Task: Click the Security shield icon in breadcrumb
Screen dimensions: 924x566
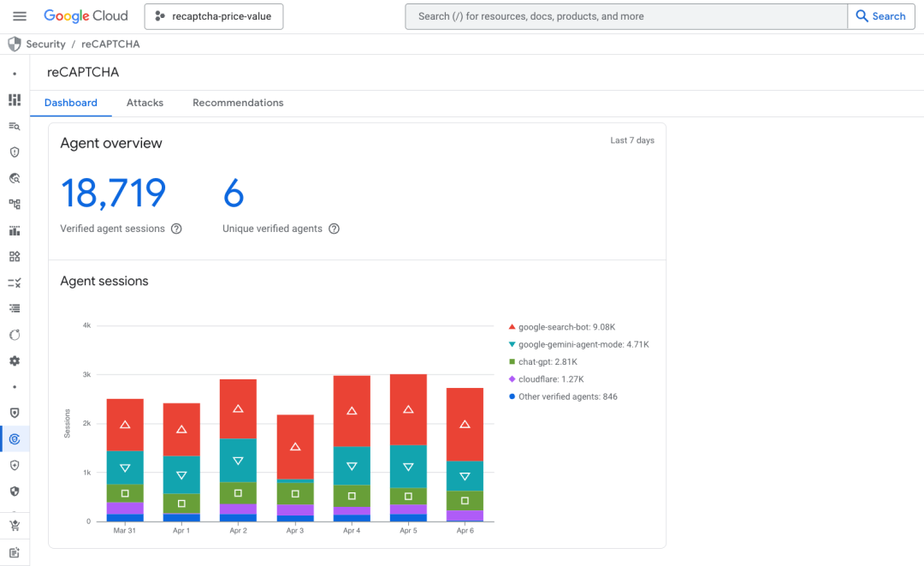Action: 15,44
